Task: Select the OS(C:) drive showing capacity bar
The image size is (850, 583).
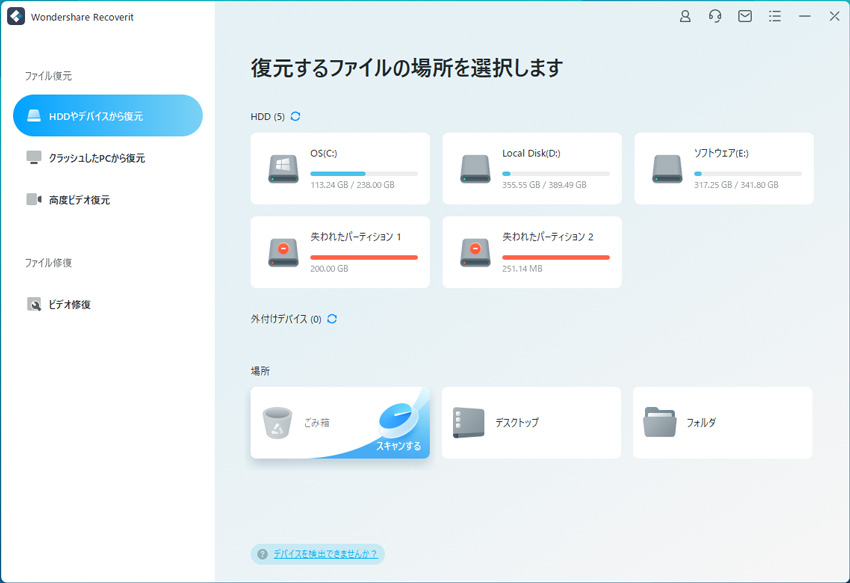Action: click(x=339, y=168)
